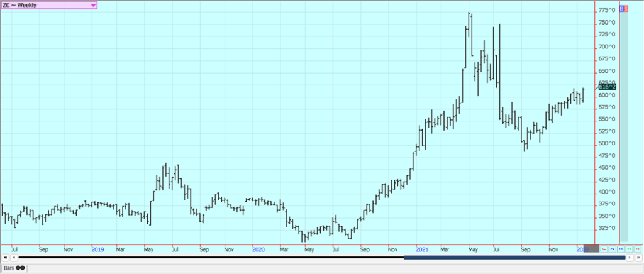644x274 pixels.
Task: Click the 550^0 price axis label
Action: pyautogui.click(x=606, y=119)
